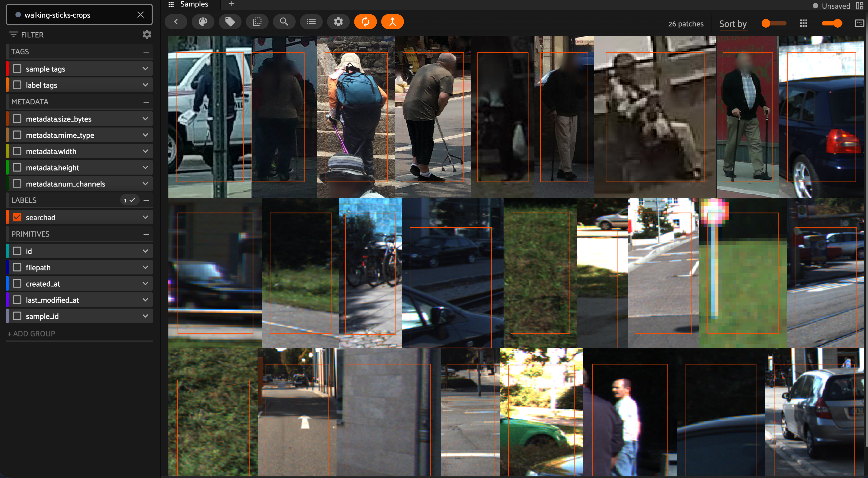Enable metadata.height checkbox
Screen dimensions: 868x478
pos(17,168)
